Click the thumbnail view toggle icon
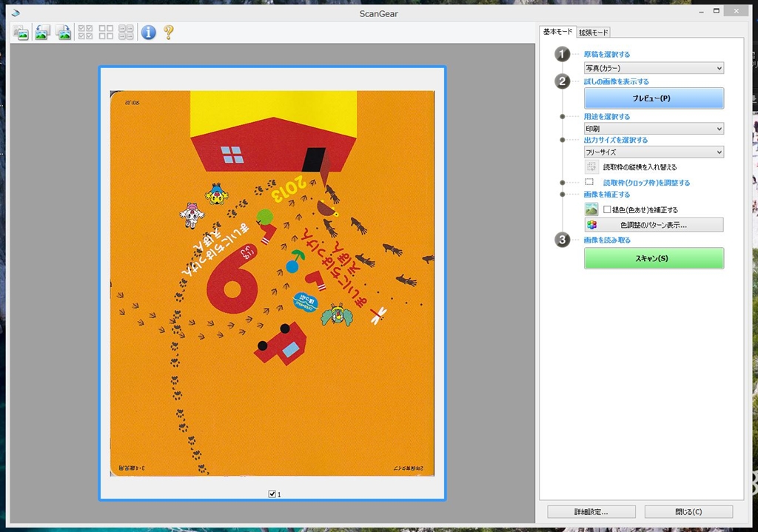This screenshot has height=532, width=758. pyautogui.click(x=21, y=32)
